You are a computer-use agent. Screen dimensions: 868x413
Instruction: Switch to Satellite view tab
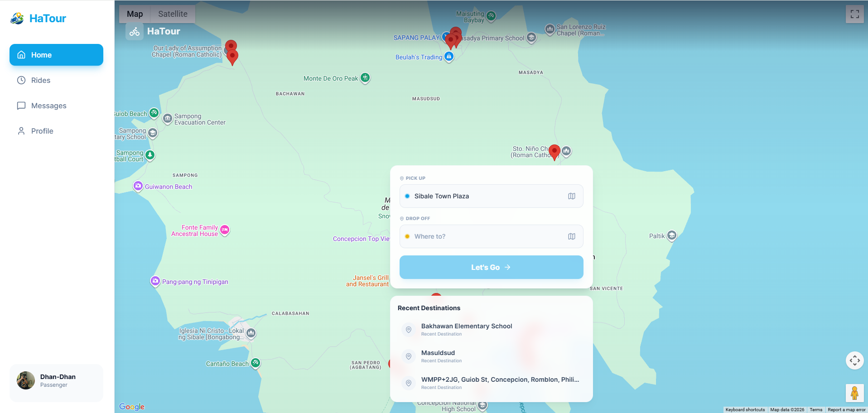[x=173, y=14]
